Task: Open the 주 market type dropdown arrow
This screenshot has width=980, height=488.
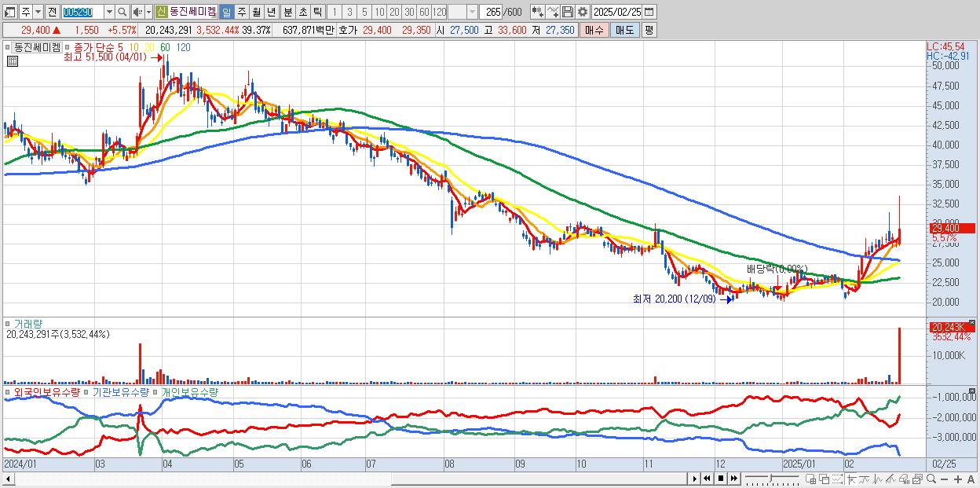Action: 38,12
